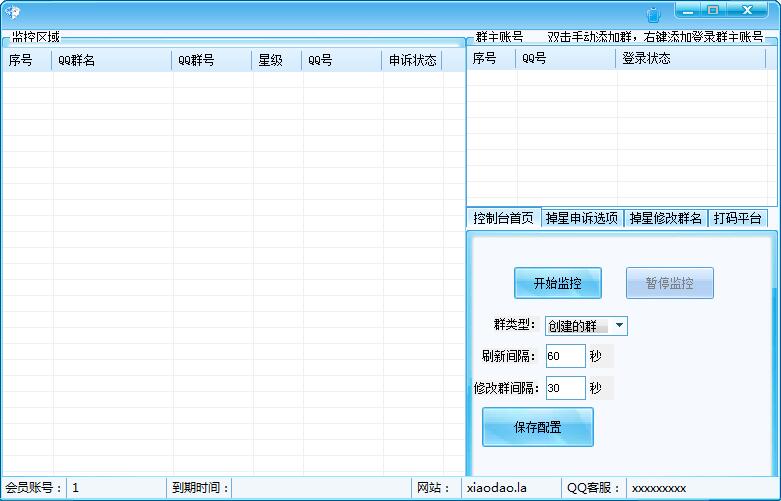Image resolution: width=781 pixels, height=501 pixels.
Task: Expand the 群类型 dropdown arrow
Action: tap(619, 326)
